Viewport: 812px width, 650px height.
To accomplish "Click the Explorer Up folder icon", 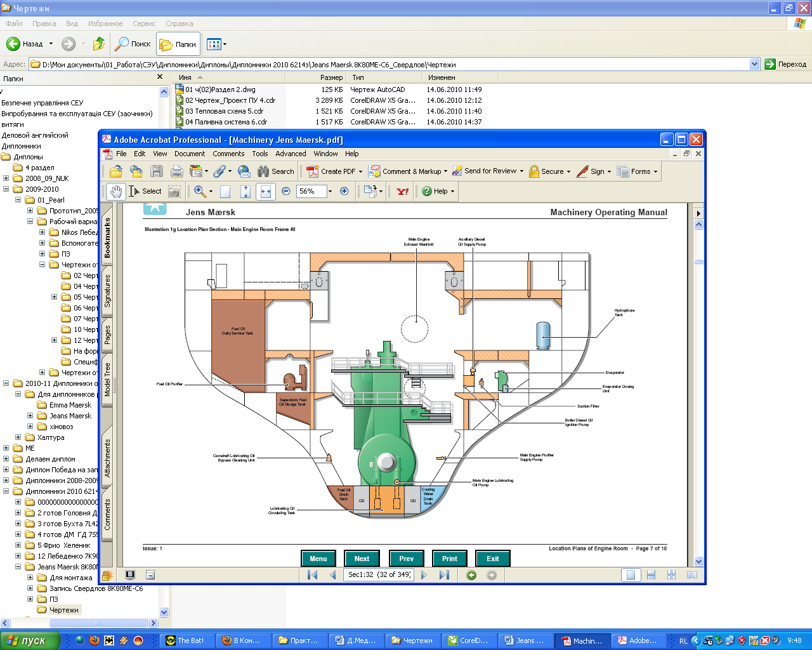I will 99,44.
